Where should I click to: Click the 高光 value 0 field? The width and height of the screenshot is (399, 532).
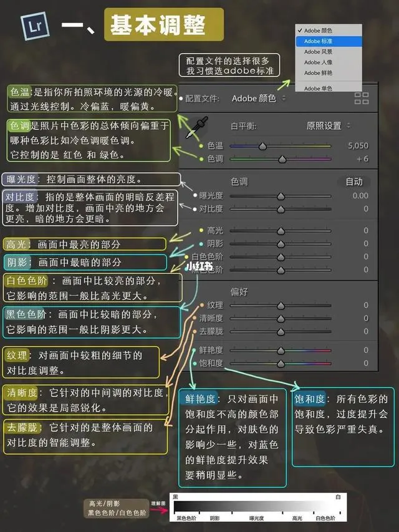tap(366, 230)
